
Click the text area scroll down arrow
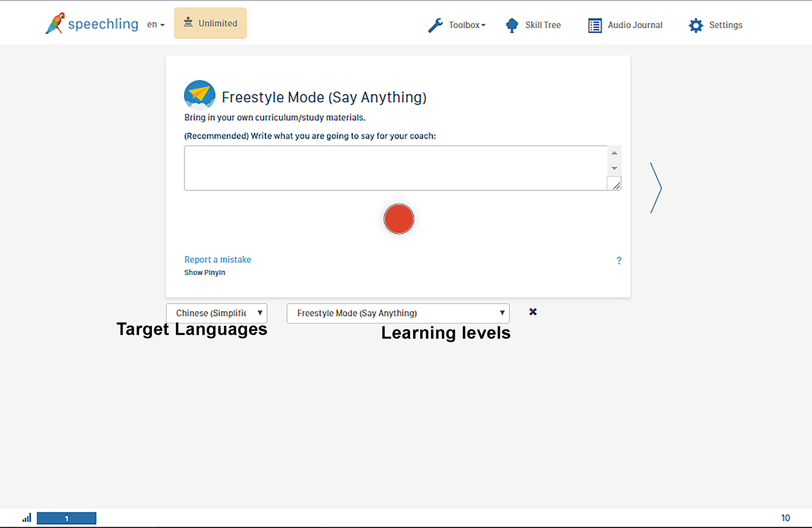(614, 168)
